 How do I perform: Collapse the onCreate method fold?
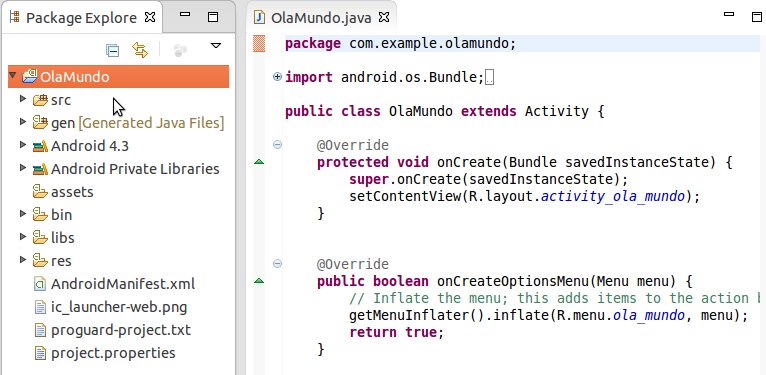click(x=277, y=145)
